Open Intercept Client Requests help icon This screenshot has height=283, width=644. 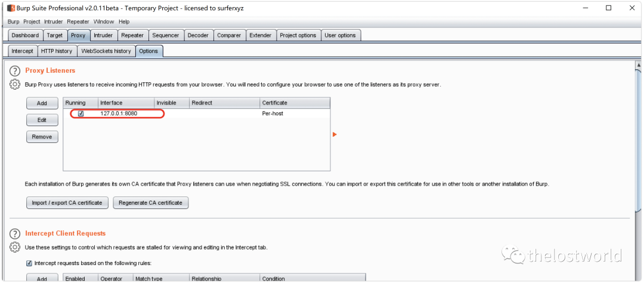click(x=15, y=233)
